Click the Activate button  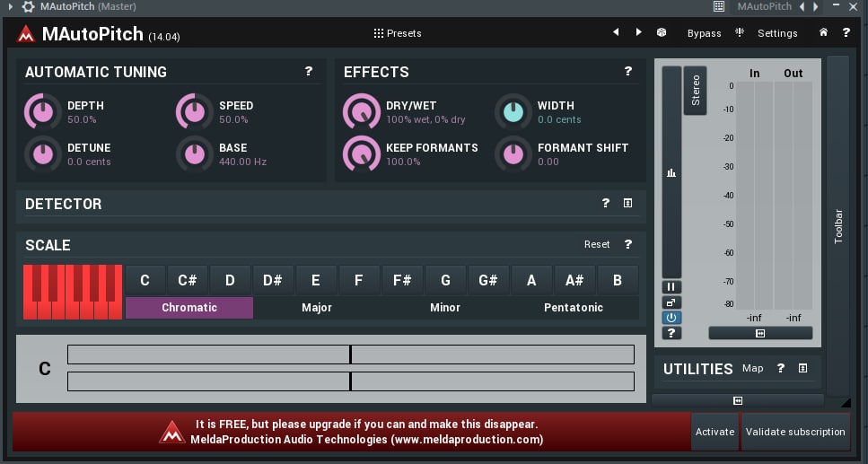(715, 432)
